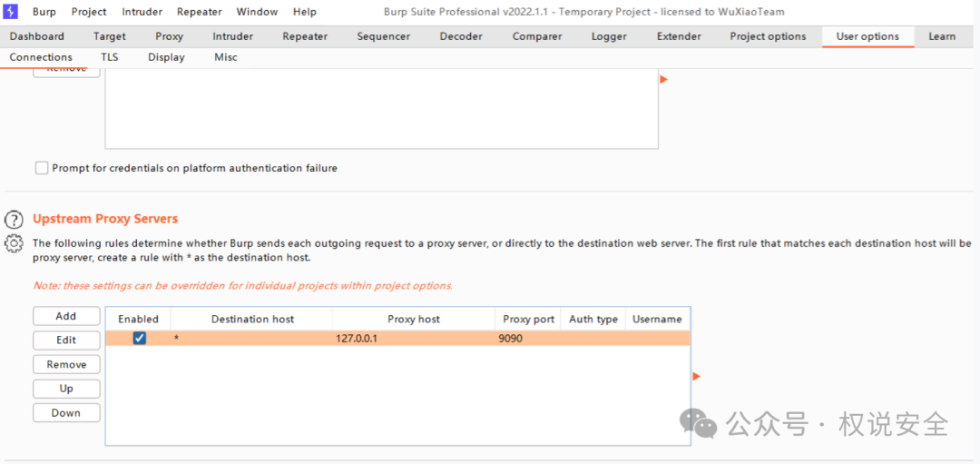Toggle Enabled checkbox for the 127.0.0.1 rule
The height and width of the screenshot is (464, 980).
[x=140, y=339]
